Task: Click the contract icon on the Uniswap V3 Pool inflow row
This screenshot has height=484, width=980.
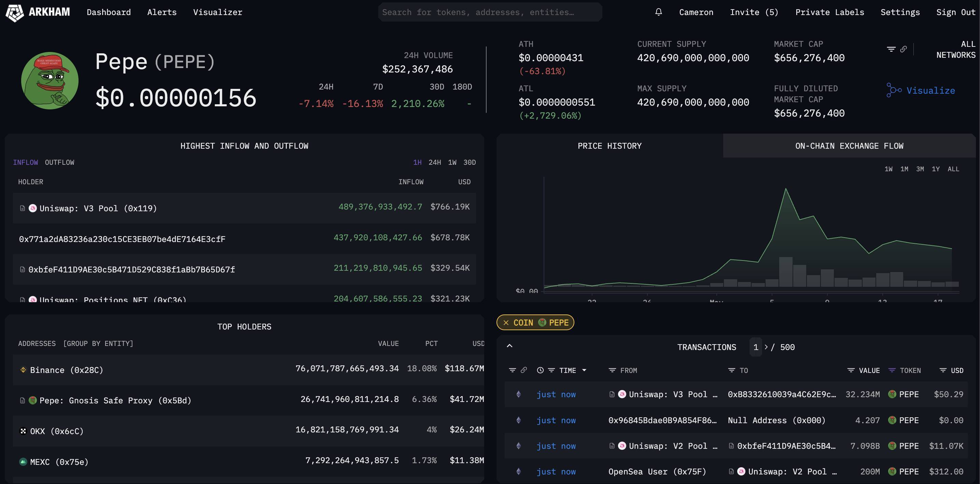Action: tap(23, 208)
